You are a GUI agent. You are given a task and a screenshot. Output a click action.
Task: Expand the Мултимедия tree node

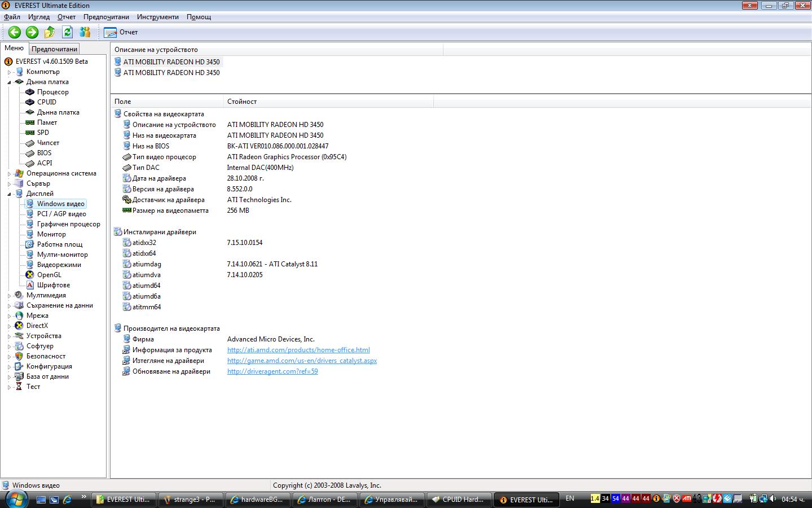10,296
